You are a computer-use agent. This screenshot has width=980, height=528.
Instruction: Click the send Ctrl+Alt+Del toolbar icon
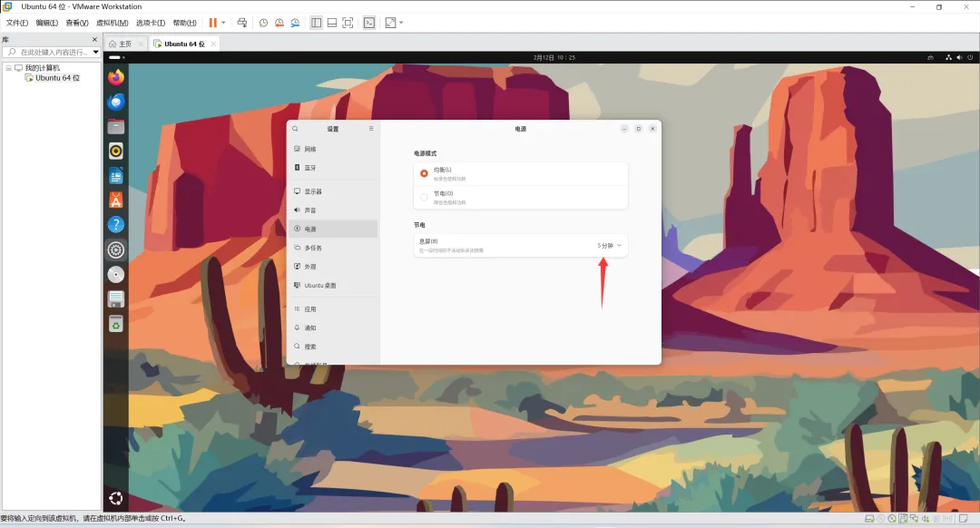point(242,23)
